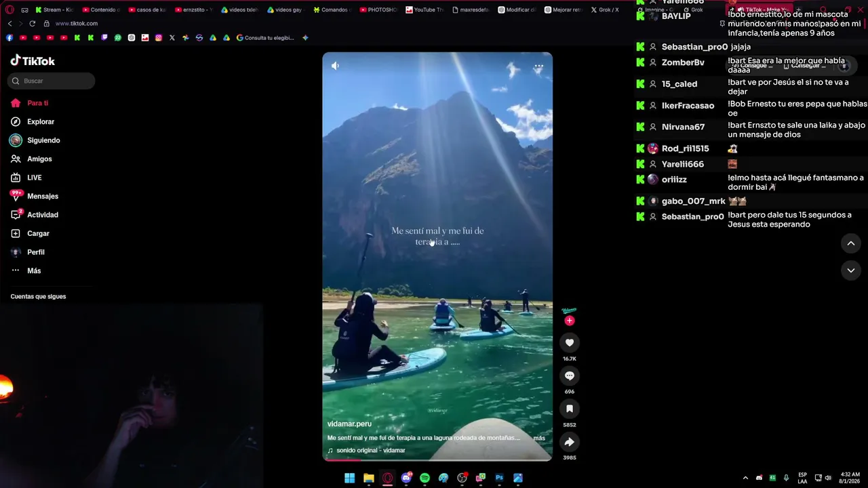Share the video with the arrow icon
The width and height of the screenshot is (868, 488).
[x=570, y=442]
